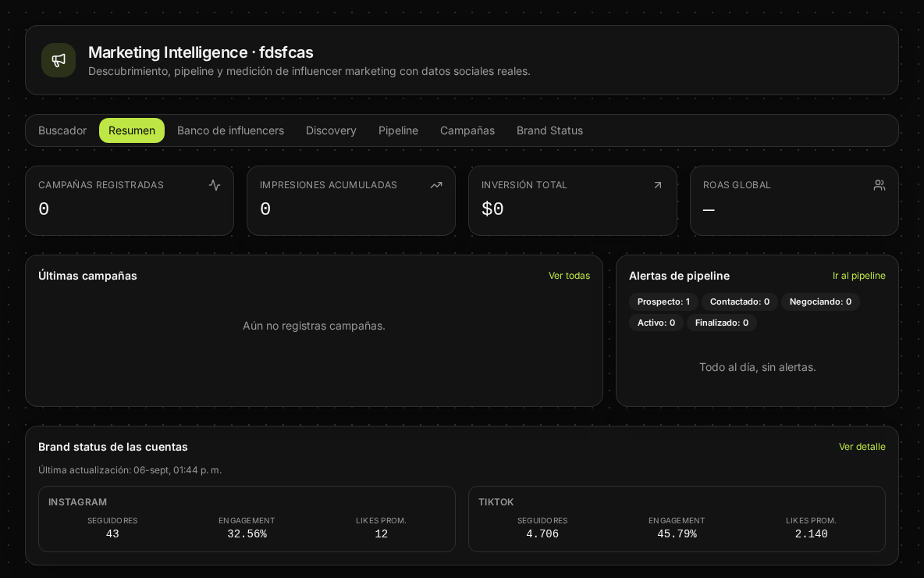Click the Impresiones Acumuladas label
924x578 pixels.
[x=329, y=184]
